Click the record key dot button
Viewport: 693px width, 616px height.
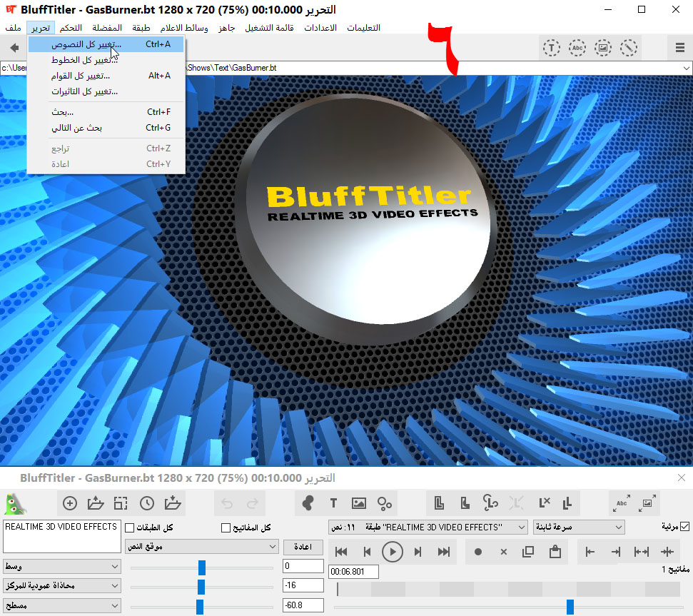coord(478,552)
